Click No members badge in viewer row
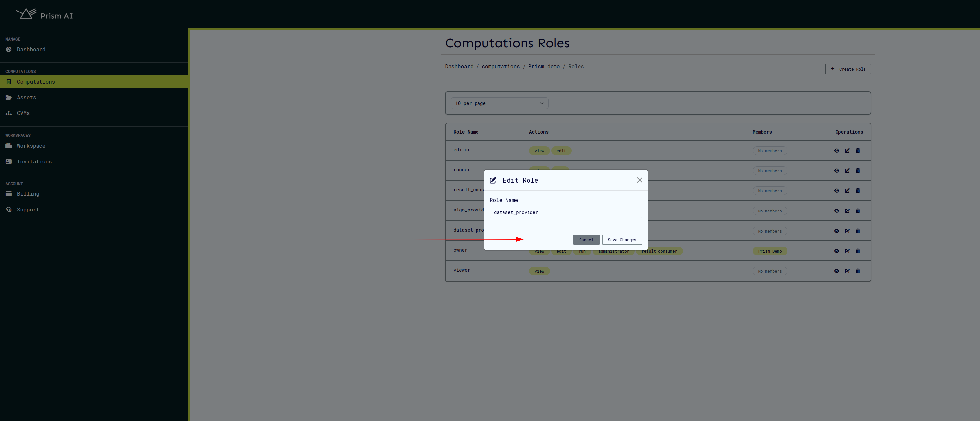The height and width of the screenshot is (421, 980). coord(770,271)
